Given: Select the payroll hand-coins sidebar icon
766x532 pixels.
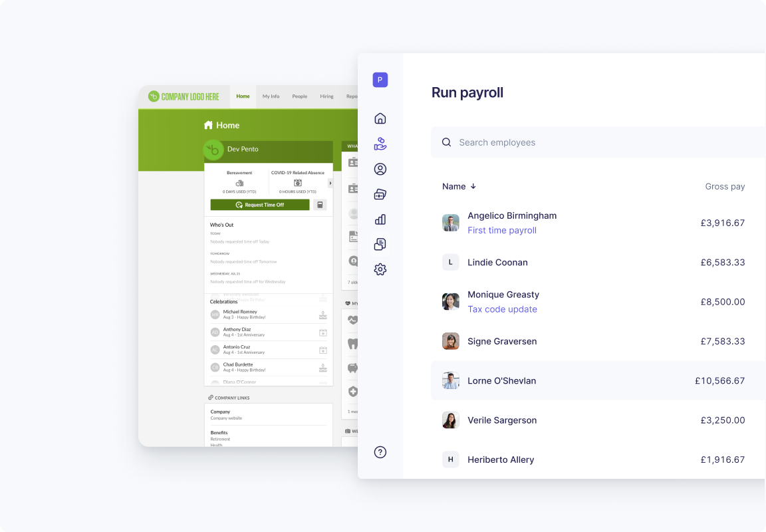Looking at the screenshot, I should (x=380, y=144).
